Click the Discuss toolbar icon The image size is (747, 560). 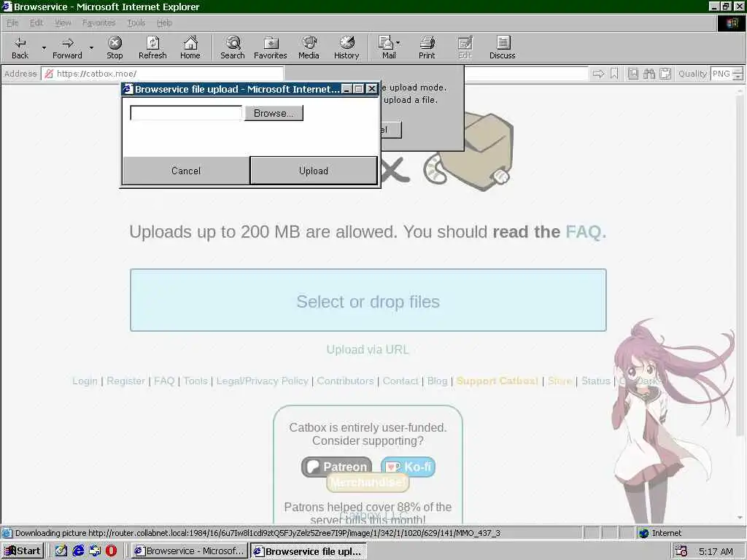[502, 47]
